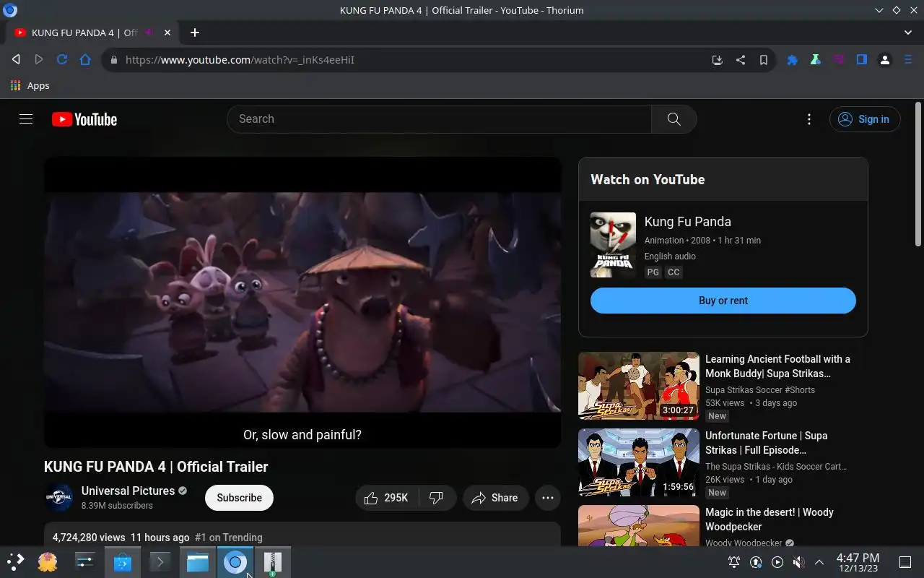Open Unfortunate Fortune Supa Strikas thumbnail
Image resolution: width=924 pixels, height=578 pixels.
[x=639, y=462]
